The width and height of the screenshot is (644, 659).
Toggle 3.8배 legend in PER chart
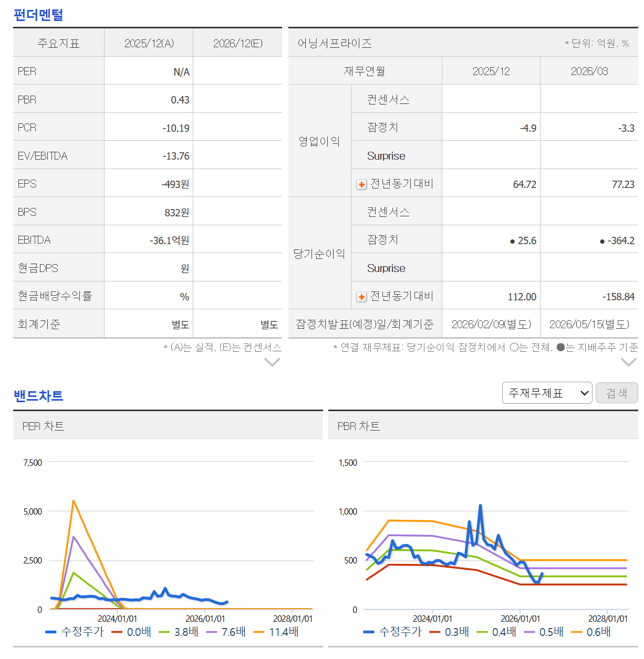click(179, 632)
